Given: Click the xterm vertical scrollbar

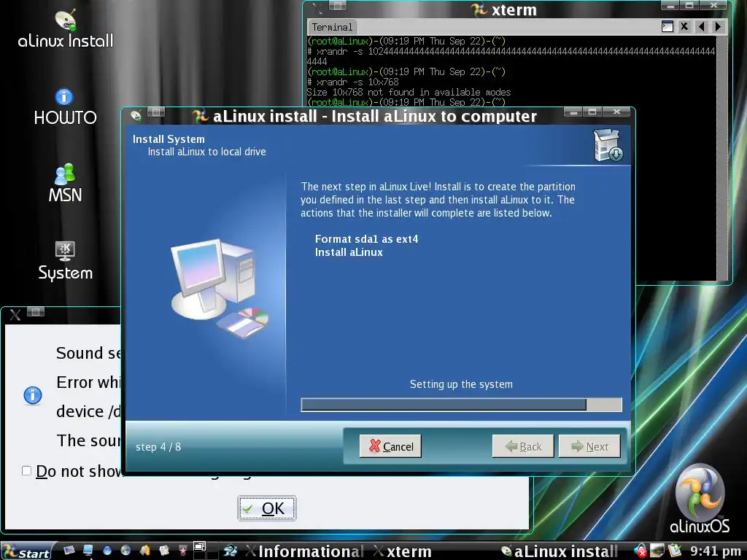Looking at the screenshot, I should point(722,158).
